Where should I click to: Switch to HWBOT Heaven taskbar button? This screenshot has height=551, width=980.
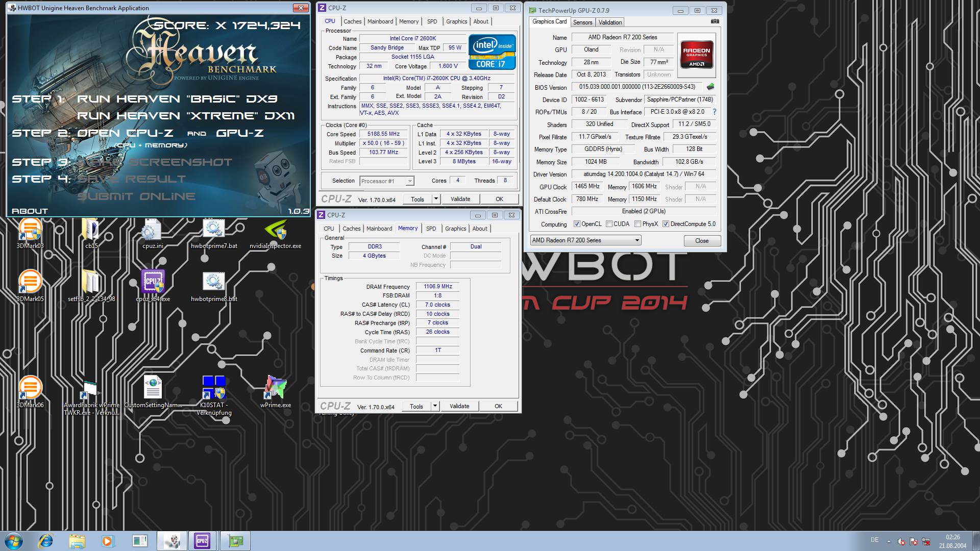point(172,541)
